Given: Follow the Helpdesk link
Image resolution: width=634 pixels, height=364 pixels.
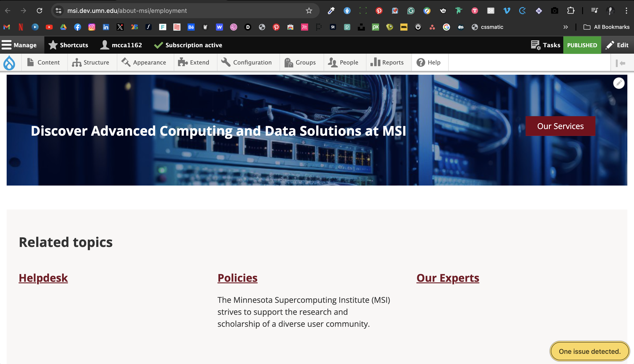Looking at the screenshot, I should pyautogui.click(x=43, y=278).
